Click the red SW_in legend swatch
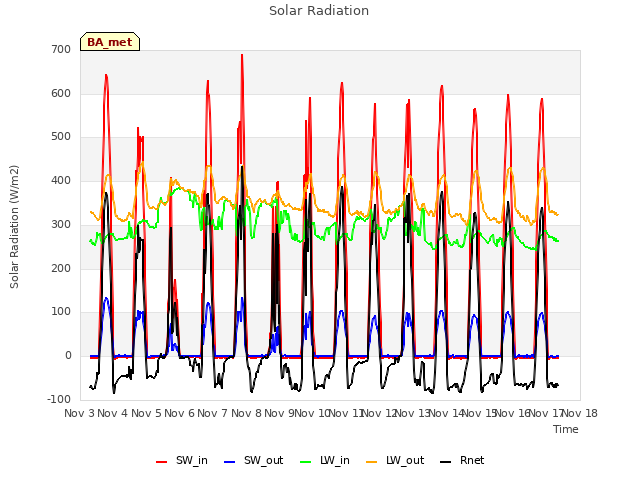640x480 pixels. click(162, 462)
